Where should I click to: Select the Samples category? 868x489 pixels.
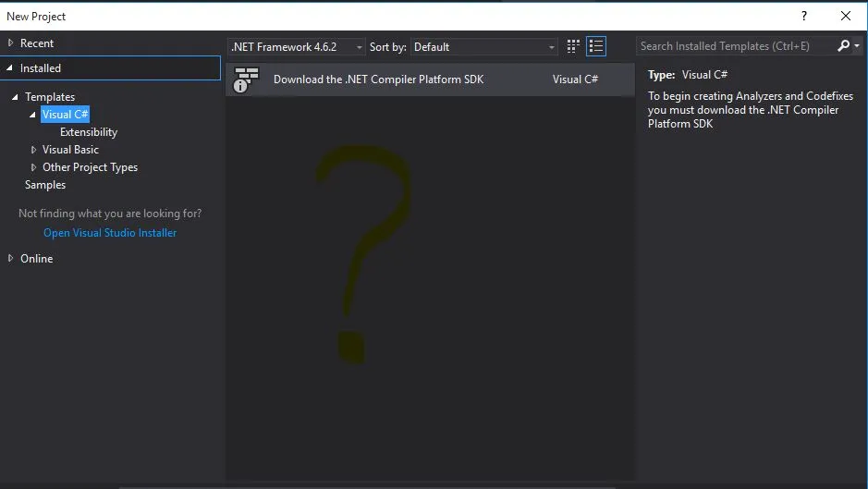pyautogui.click(x=45, y=185)
